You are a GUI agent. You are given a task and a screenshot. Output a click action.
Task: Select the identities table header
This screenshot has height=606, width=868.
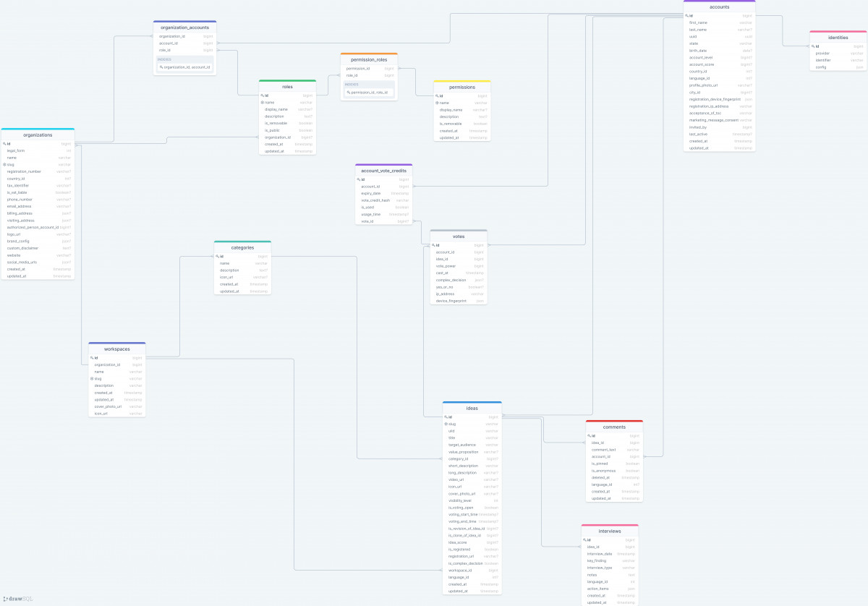pos(838,38)
